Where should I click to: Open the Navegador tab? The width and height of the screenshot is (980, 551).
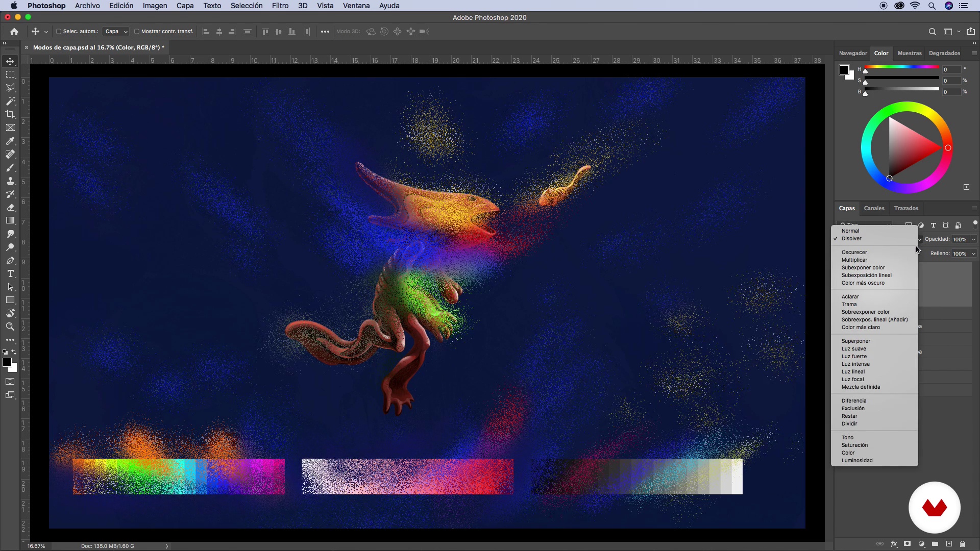(x=853, y=53)
